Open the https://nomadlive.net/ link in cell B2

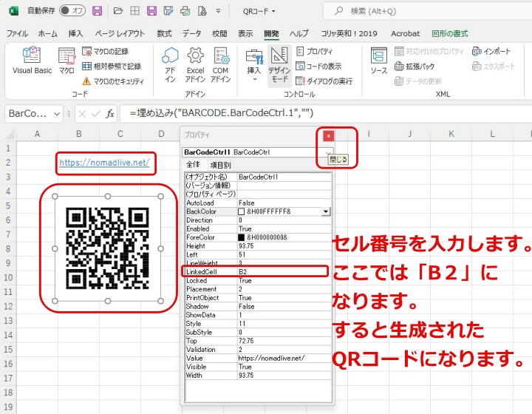click(104, 163)
